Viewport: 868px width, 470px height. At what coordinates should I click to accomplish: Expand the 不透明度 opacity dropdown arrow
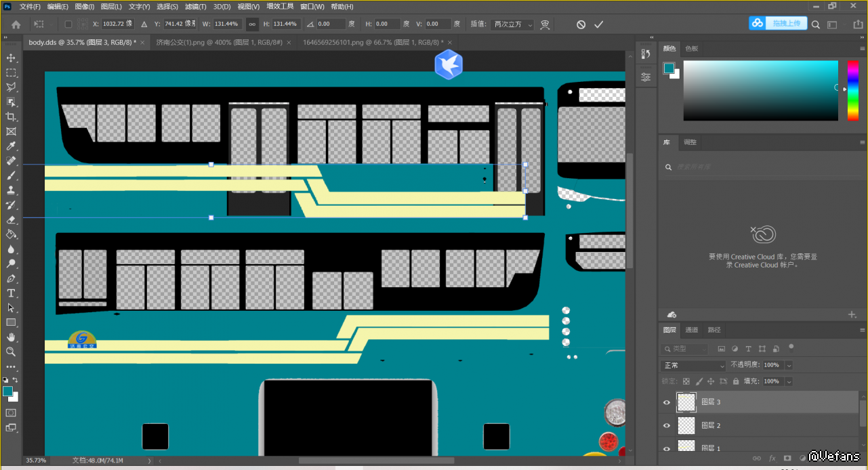(x=789, y=366)
